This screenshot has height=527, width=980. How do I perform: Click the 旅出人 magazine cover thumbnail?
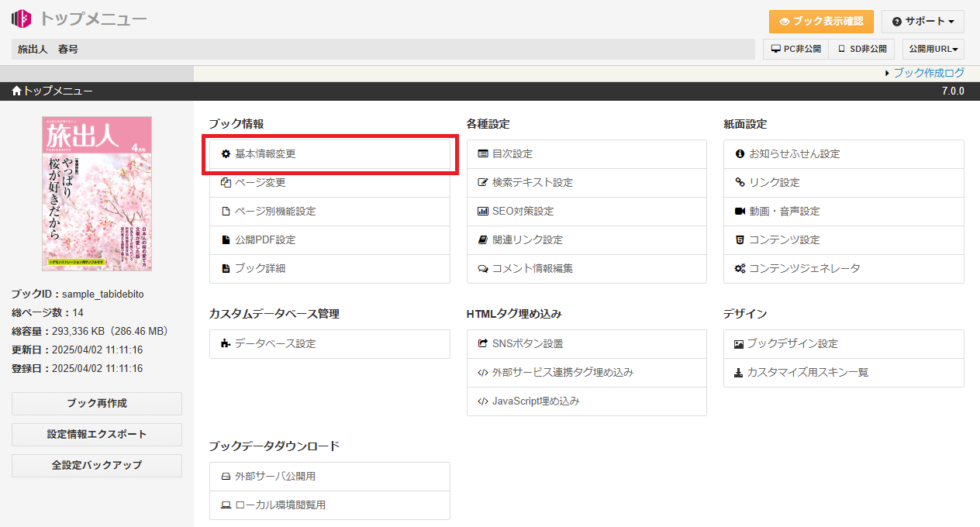[x=97, y=194]
